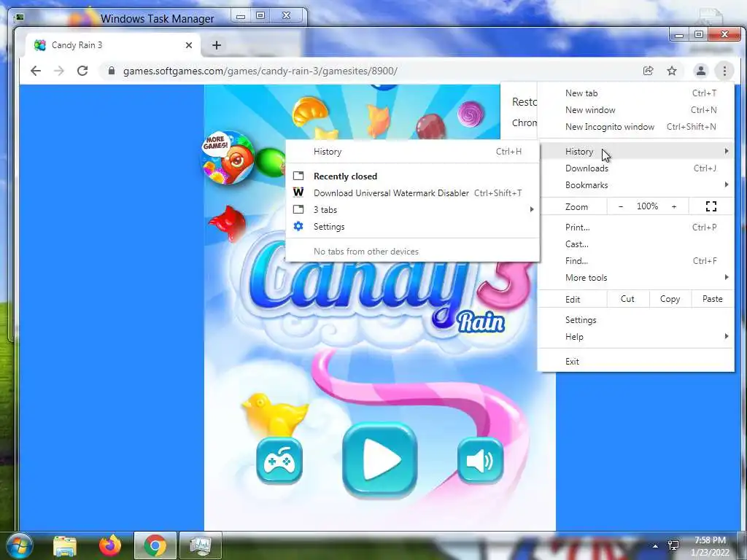The image size is (747, 560).
Task: Click the 'Recently closed' header
Action: point(345,176)
